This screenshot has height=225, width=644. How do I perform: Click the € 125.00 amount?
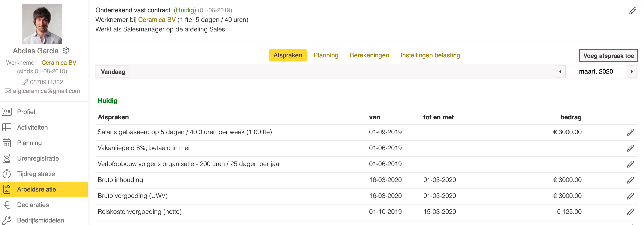tap(569, 212)
